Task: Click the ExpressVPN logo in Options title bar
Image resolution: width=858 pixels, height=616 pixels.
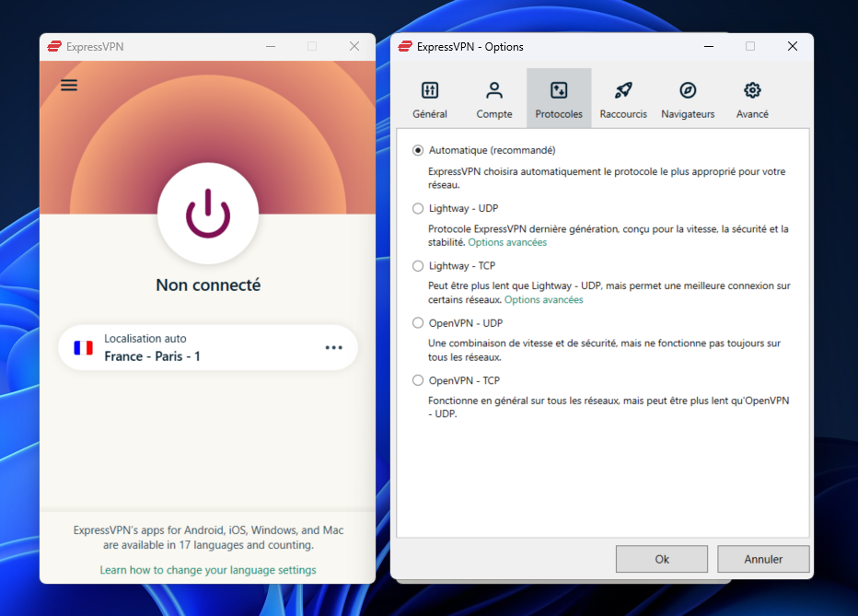Action: pyautogui.click(x=405, y=47)
